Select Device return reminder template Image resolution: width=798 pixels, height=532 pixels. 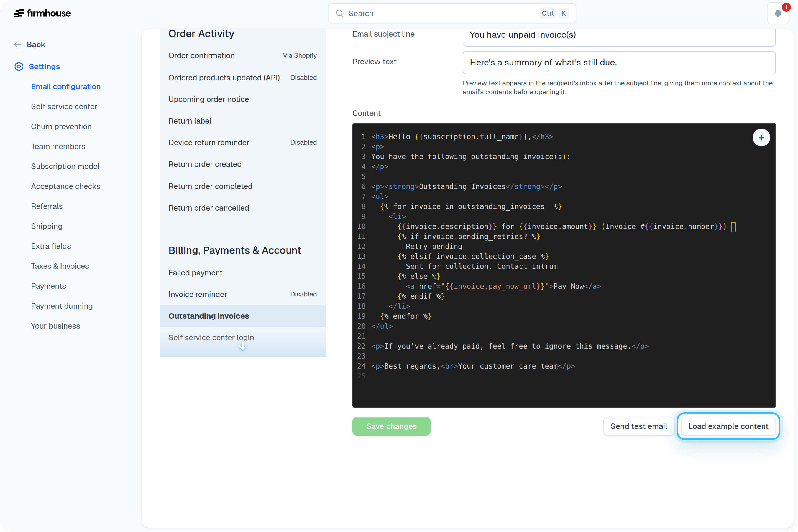pos(243,142)
